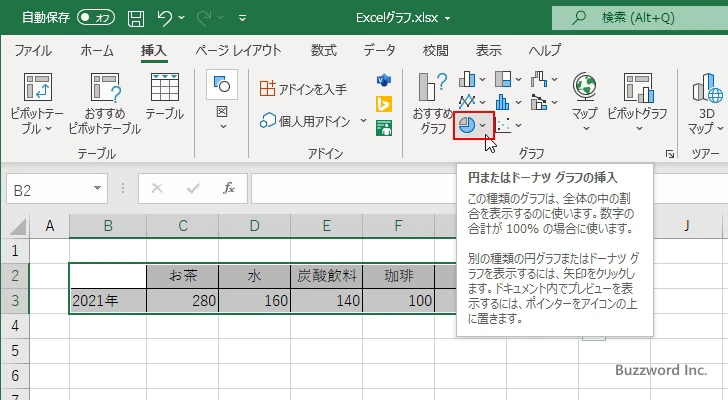Insert a combo chart

(x=539, y=102)
